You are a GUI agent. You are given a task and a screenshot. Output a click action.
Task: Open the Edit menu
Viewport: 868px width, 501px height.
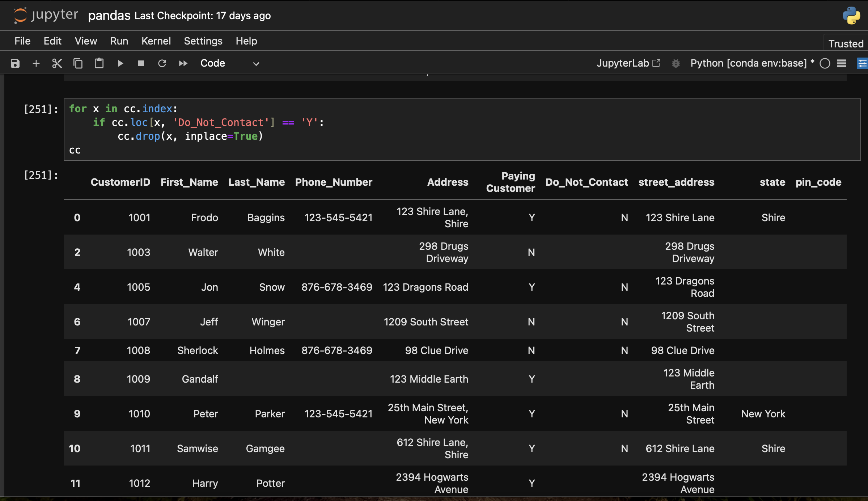click(52, 41)
